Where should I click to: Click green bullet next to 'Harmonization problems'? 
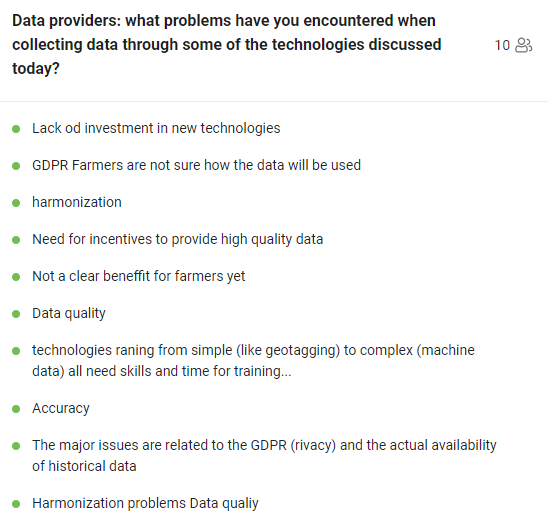coord(16,504)
